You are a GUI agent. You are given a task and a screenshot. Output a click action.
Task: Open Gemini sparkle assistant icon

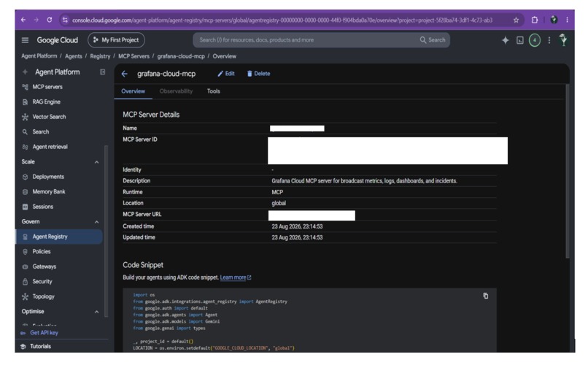[x=506, y=40]
